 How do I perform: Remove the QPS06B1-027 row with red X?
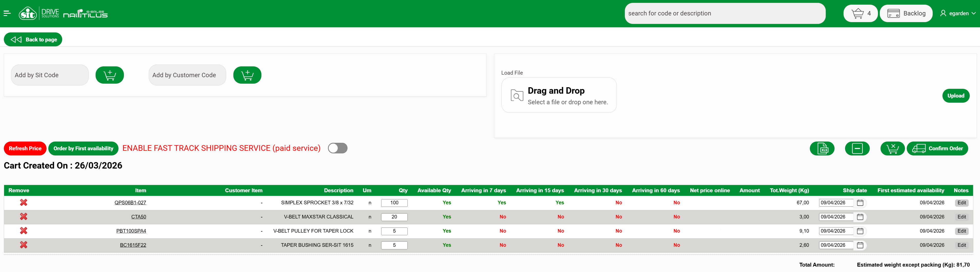(24, 203)
